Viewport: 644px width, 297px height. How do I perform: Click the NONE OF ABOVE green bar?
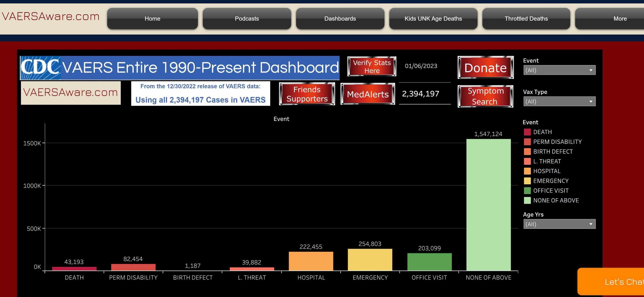[488, 205]
